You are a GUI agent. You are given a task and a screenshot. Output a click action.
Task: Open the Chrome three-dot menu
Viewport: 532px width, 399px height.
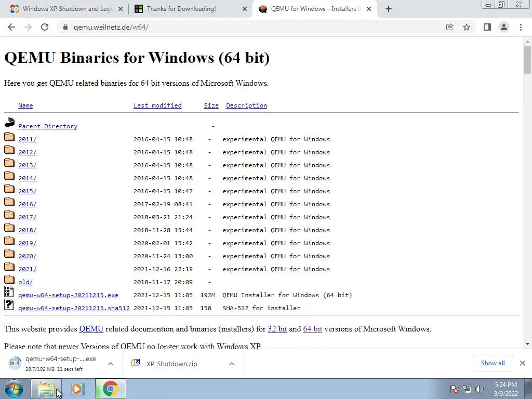coord(521,27)
